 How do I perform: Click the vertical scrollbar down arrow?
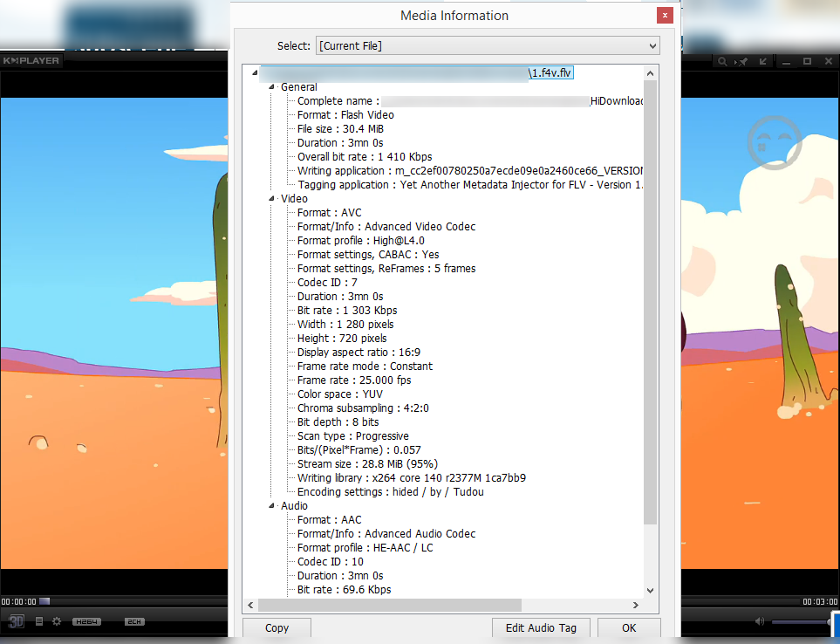tap(651, 591)
